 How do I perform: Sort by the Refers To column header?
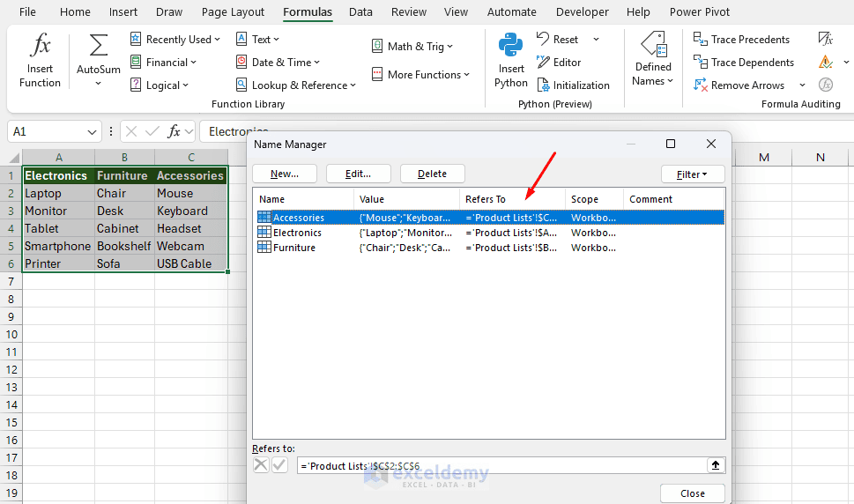point(512,199)
